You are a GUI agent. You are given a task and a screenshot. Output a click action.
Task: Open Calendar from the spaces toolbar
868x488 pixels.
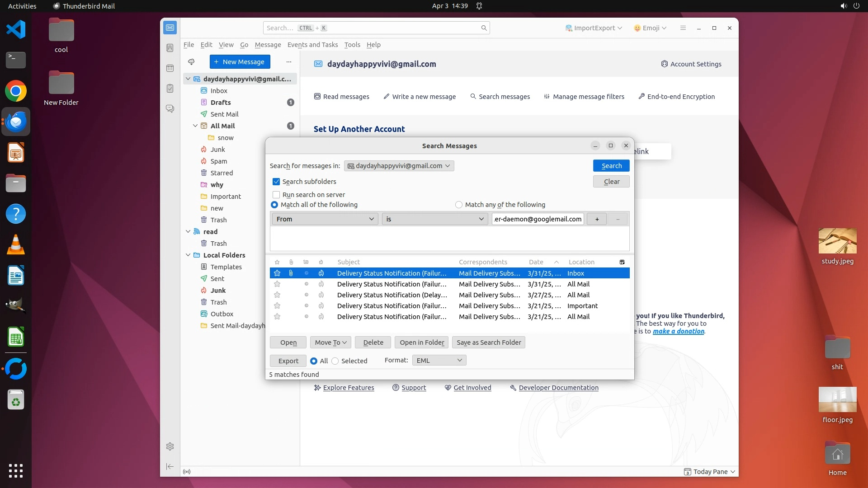pos(170,68)
